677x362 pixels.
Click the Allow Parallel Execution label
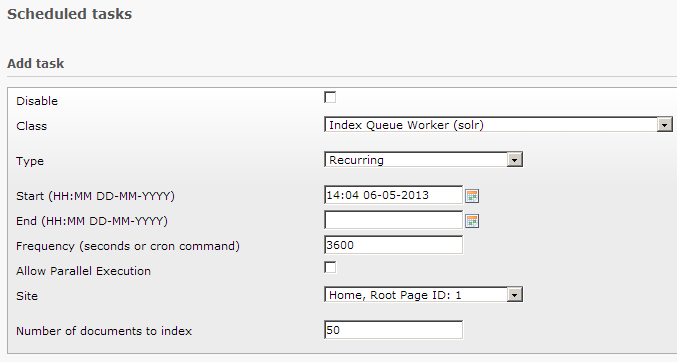pos(83,271)
